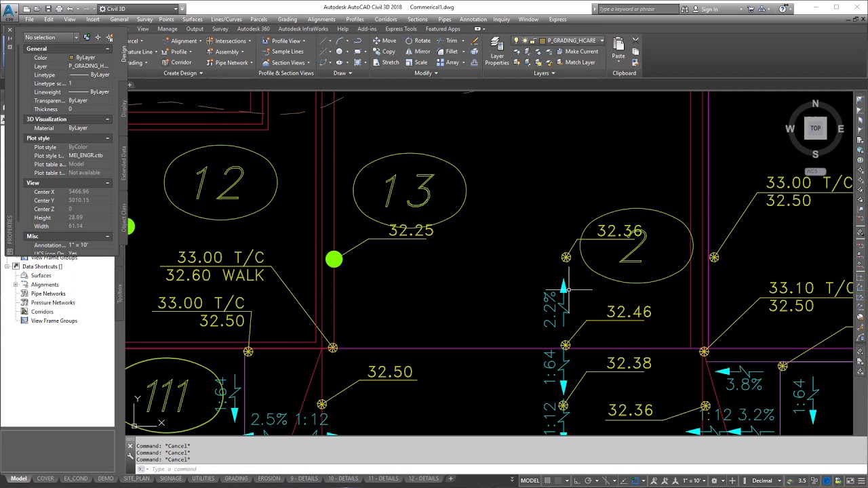Viewport: 868px width, 488px height.
Task: Open the No selection dropdown in Properties
Action: (52, 37)
